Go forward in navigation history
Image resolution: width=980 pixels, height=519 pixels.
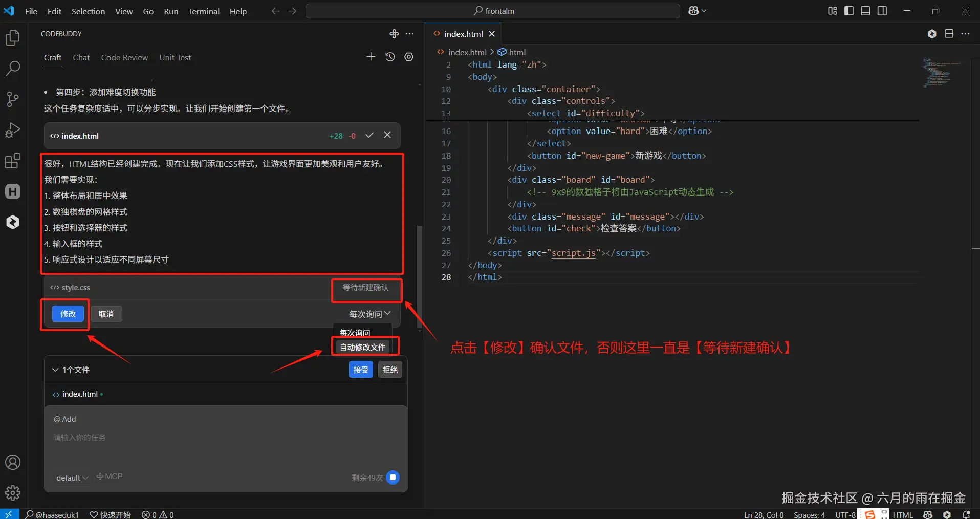point(292,11)
